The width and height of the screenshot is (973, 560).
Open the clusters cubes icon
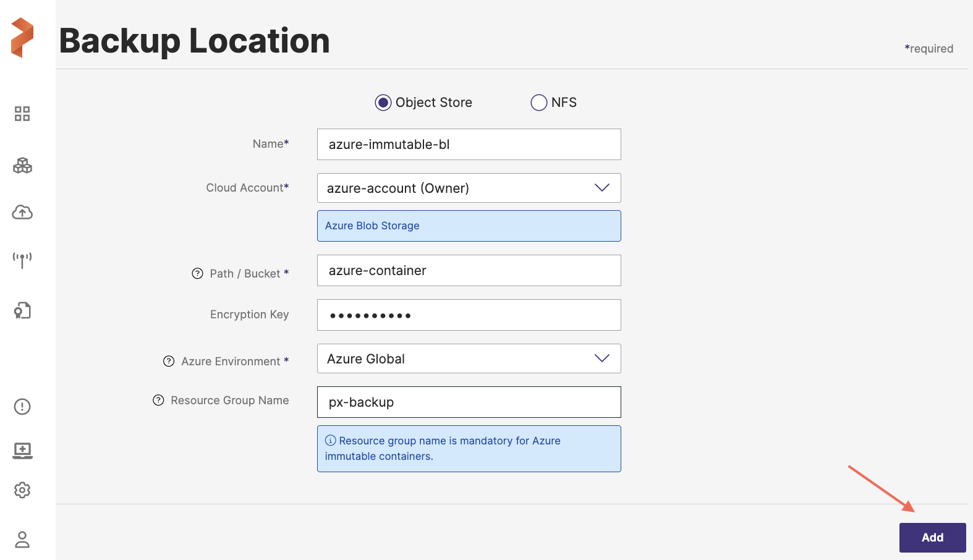coord(22,166)
